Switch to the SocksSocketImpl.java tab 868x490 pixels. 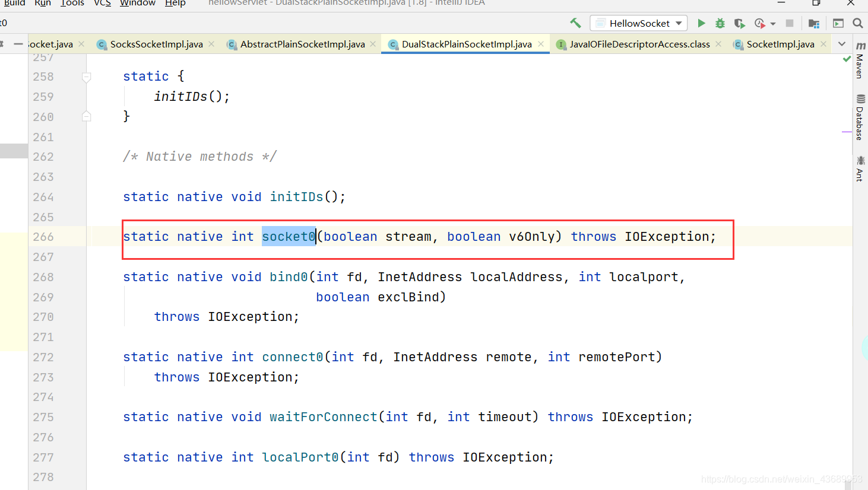pyautogui.click(x=156, y=44)
